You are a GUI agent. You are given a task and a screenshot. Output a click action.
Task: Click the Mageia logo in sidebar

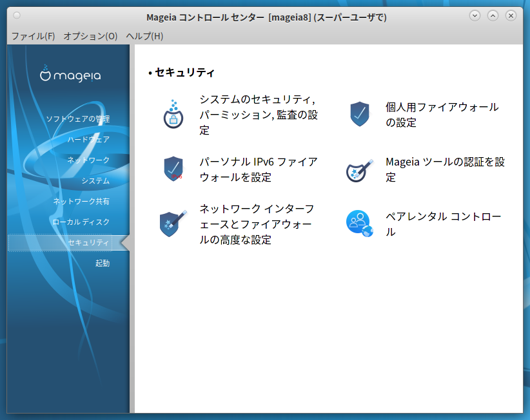point(70,74)
